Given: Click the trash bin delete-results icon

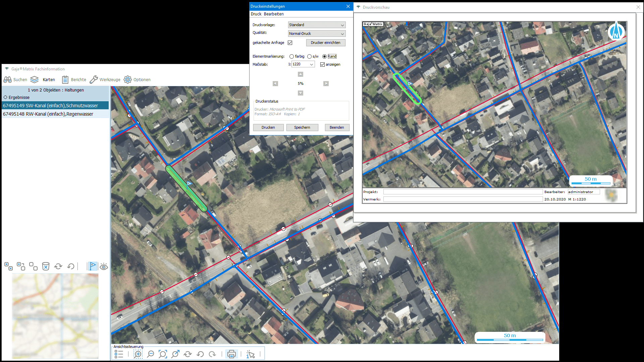Looking at the screenshot, I should (x=46, y=266).
